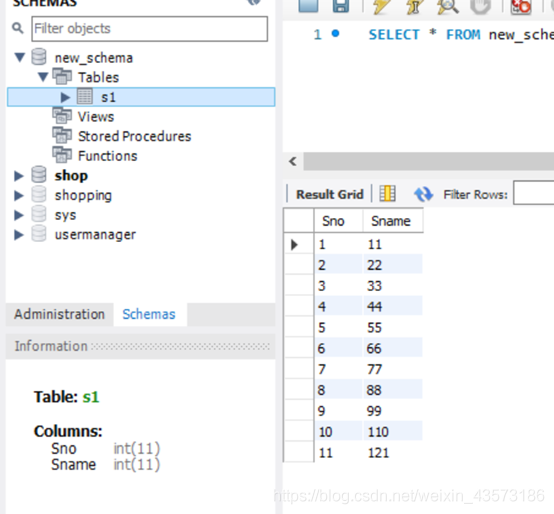Viewport: 554px width, 514px height.
Task: Click the Filter Rows input box
Action: coord(534,193)
